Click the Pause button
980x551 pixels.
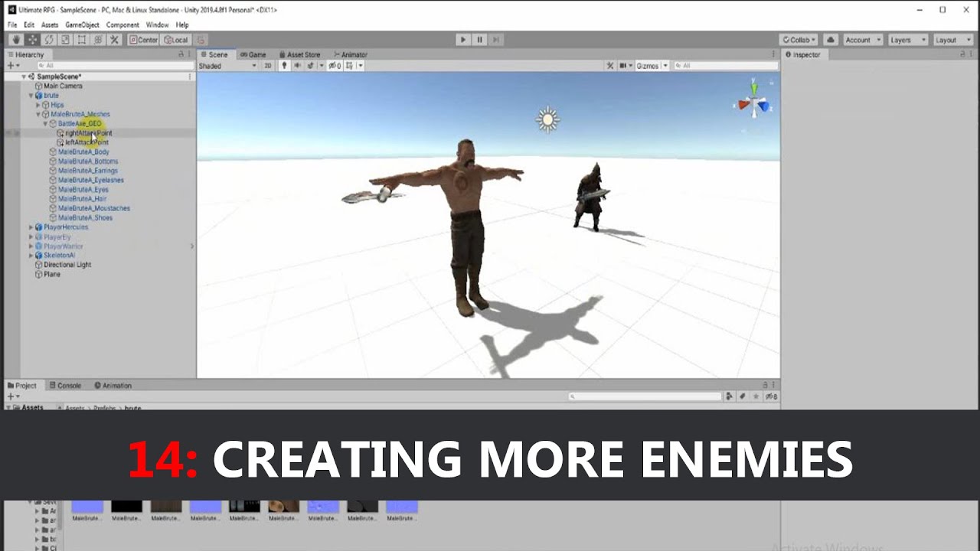click(x=479, y=40)
